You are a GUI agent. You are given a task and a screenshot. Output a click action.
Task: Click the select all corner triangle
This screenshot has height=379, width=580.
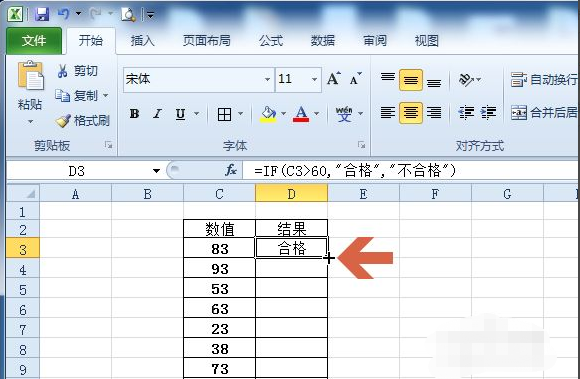point(23,193)
